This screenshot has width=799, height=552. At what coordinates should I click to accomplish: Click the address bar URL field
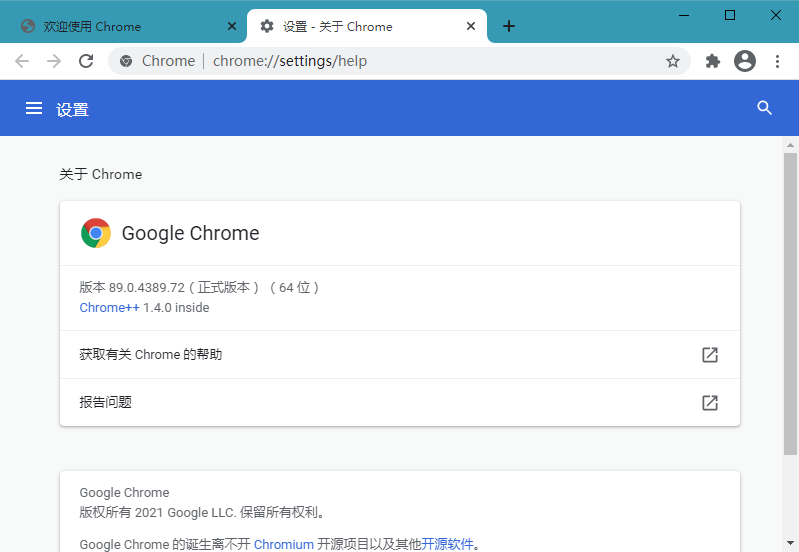coord(400,61)
